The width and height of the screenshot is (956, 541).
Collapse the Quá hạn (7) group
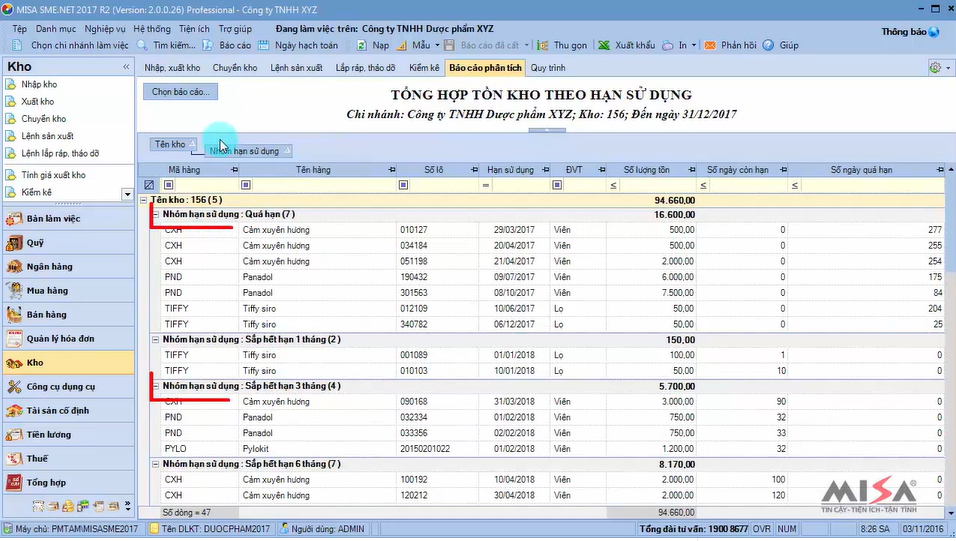(155, 215)
